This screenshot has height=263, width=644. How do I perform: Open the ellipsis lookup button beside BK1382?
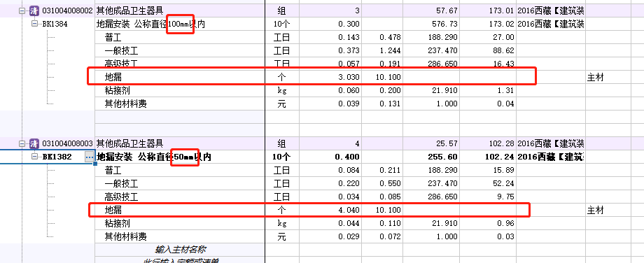coord(89,157)
